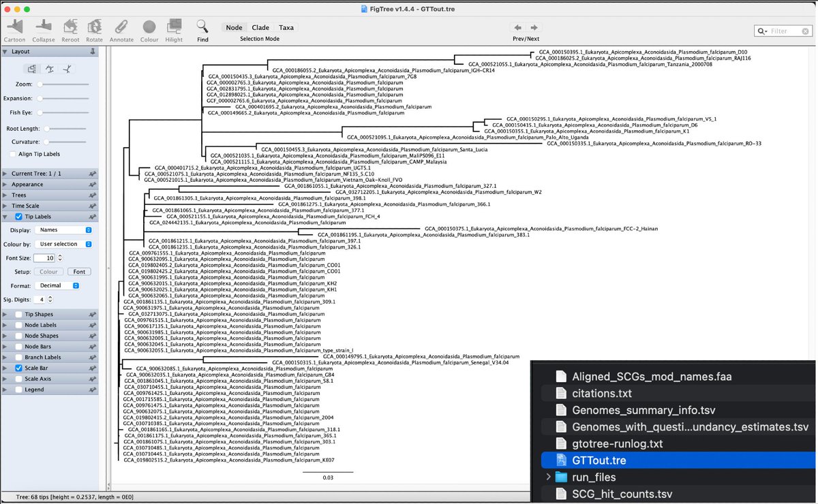The image size is (818, 504).
Task: Click the Font setup button
Action: click(79, 272)
